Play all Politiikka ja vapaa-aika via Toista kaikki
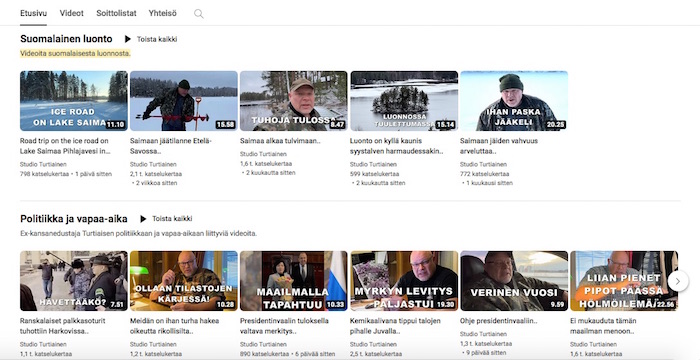The height and width of the screenshot is (360, 700). [x=172, y=219]
